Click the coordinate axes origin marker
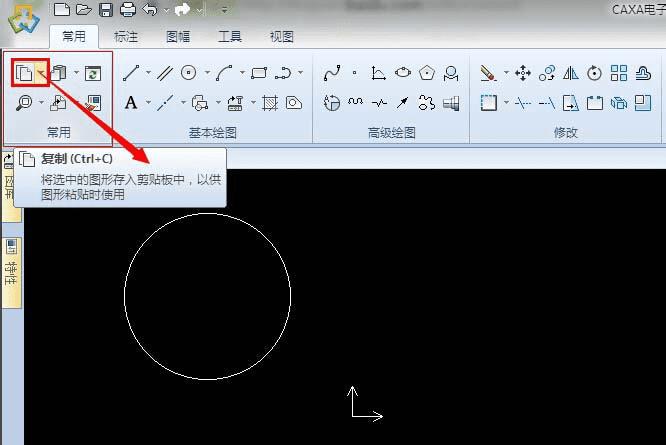 tap(353, 416)
